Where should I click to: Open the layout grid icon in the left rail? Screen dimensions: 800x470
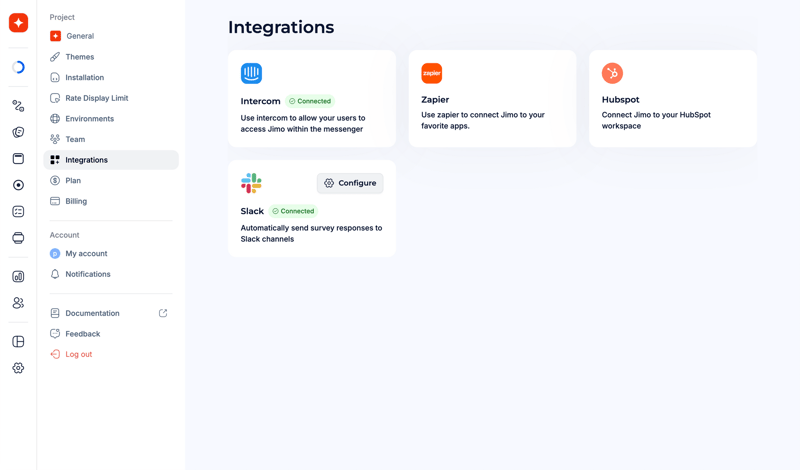point(18,341)
